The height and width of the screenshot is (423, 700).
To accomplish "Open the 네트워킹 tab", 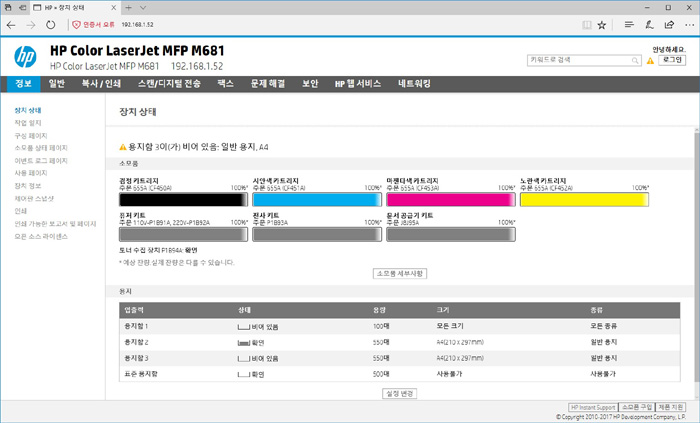I will click(x=414, y=84).
